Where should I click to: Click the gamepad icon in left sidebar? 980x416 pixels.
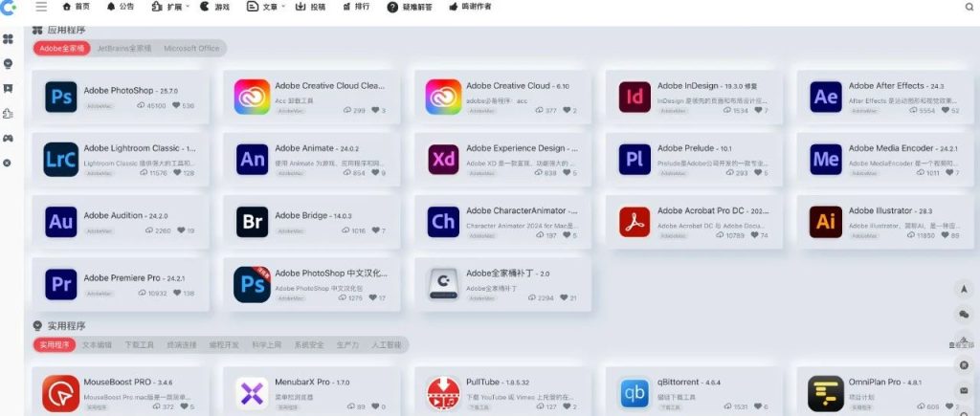click(x=9, y=139)
